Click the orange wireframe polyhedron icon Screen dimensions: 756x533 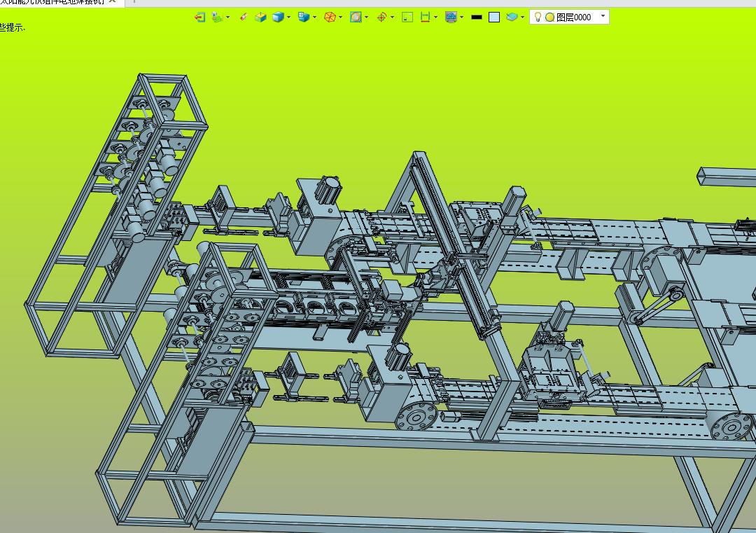(330, 18)
